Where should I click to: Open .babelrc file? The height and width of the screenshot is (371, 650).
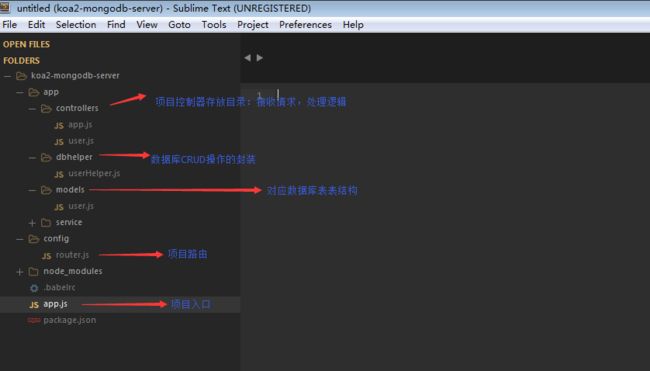60,287
